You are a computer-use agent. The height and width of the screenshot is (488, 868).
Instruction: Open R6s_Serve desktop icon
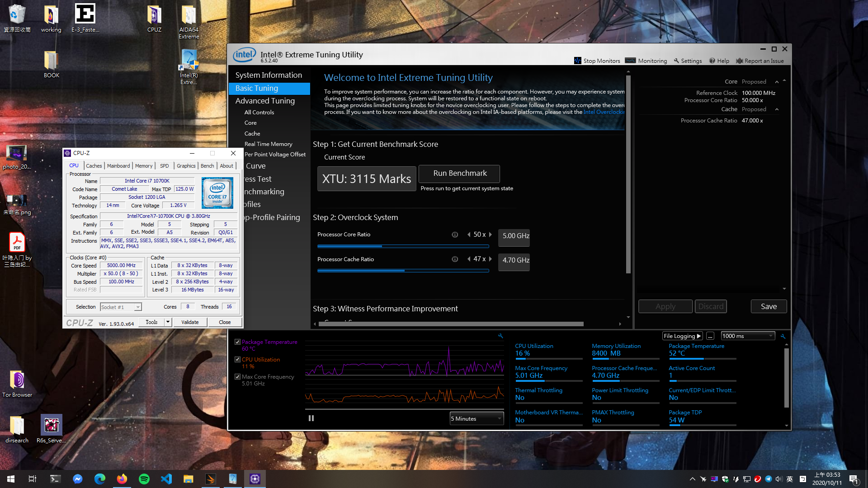51,429
